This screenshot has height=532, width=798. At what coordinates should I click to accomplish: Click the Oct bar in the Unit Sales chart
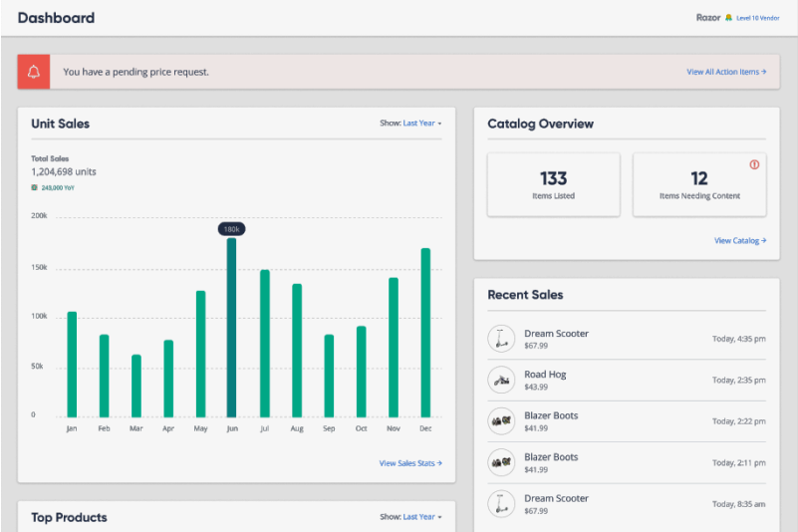coord(362,372)
